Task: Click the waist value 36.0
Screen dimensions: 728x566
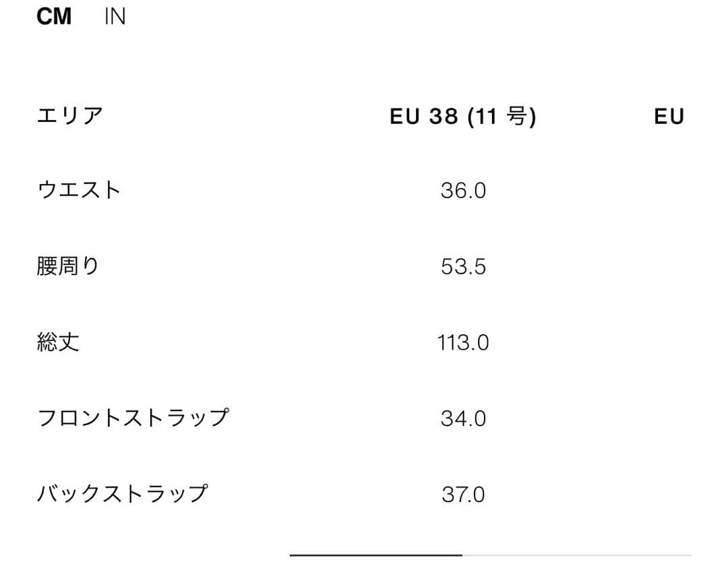Action: point(463,191)
